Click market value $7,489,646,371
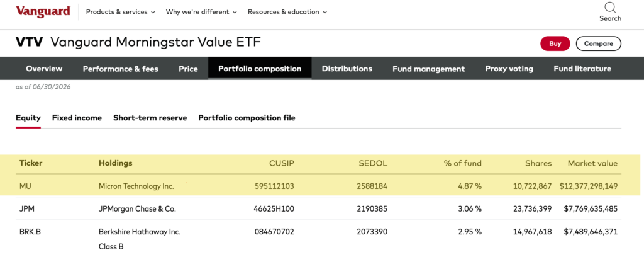The height and width of the screenshot is (257, 644). [x=591, y=232]
